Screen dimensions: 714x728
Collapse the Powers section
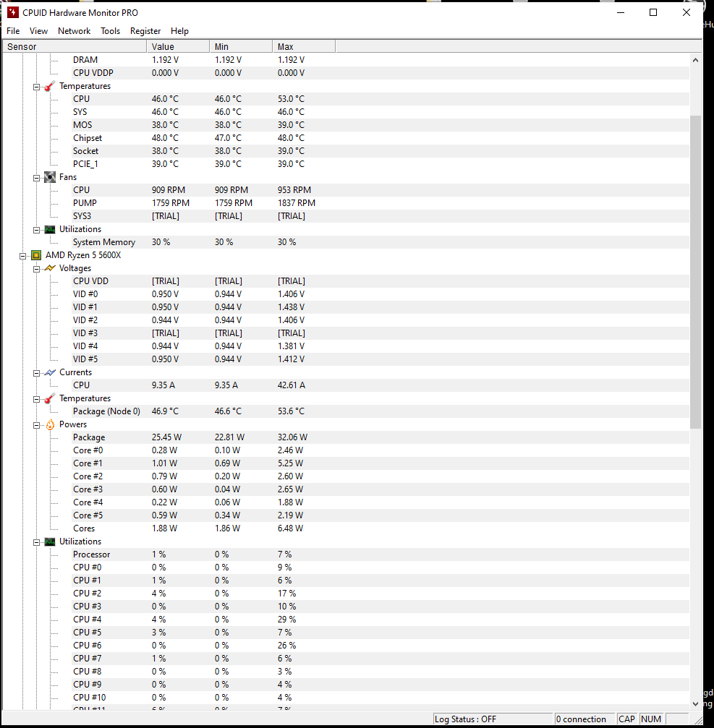point(36,425)
